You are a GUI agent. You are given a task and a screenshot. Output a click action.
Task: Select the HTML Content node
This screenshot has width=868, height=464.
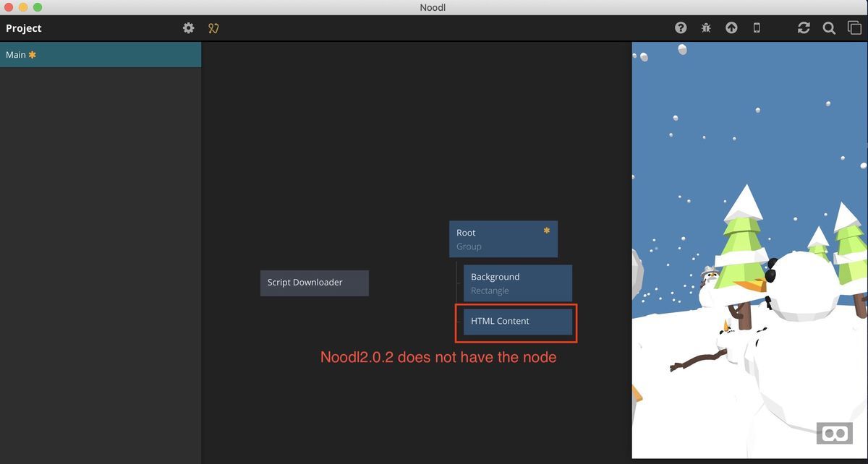[x=518, y=322]
